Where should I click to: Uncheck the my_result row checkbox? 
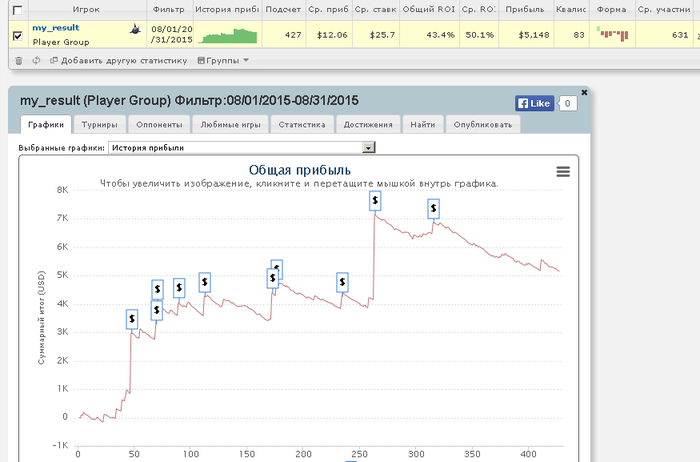point(18,35)
